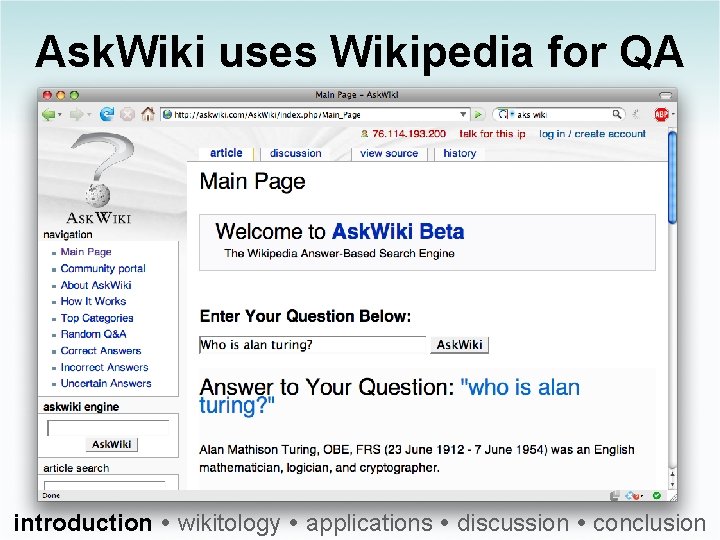
Task: Open the Adblock Plus ABP icon
Action: click(661, 114)
